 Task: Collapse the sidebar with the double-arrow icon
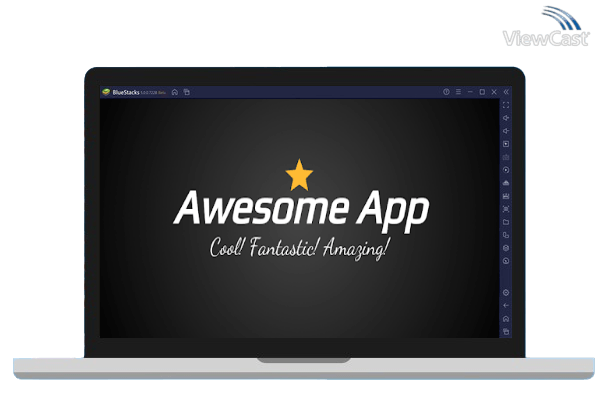pyautogui.click(x=506, y=92)
